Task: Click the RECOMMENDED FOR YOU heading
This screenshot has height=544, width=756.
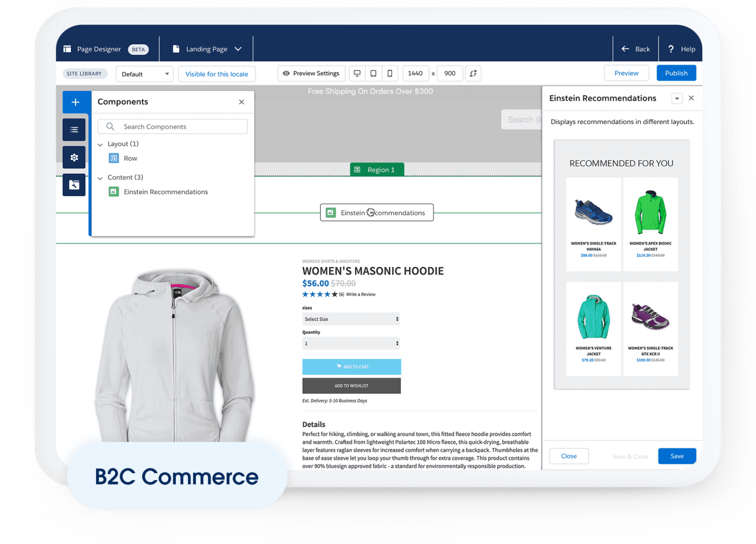Action: tap(621, 163)
